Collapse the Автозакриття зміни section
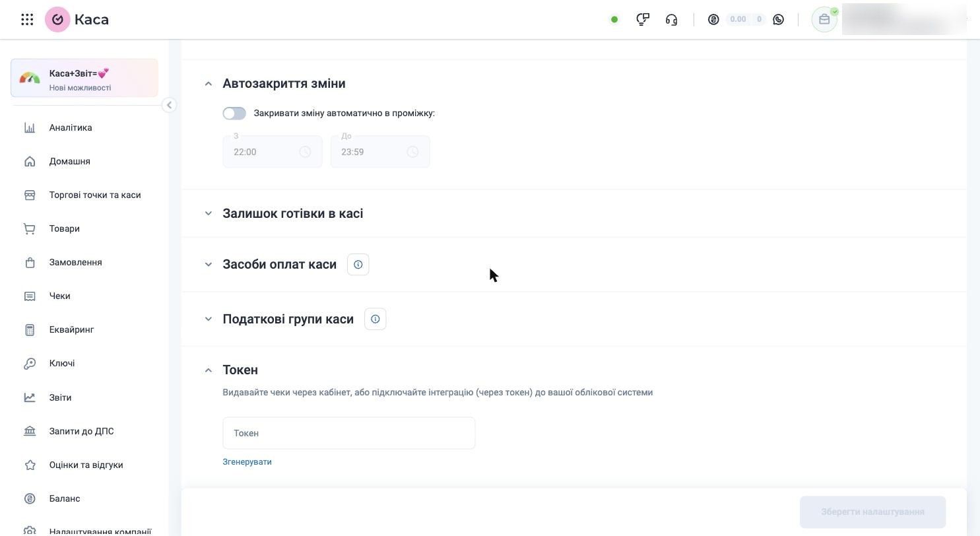The image size is (980, 536). pyautogui.click(x=209, y=84)
